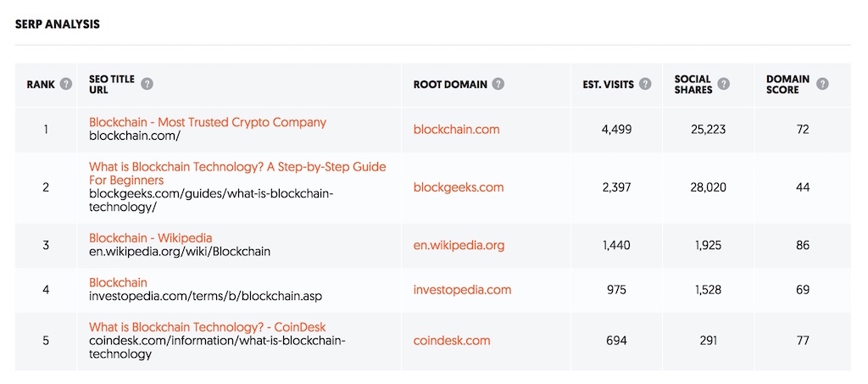Select the EST. VISITS column header
This screenshot has width=868, height=384.
point(609,85)
